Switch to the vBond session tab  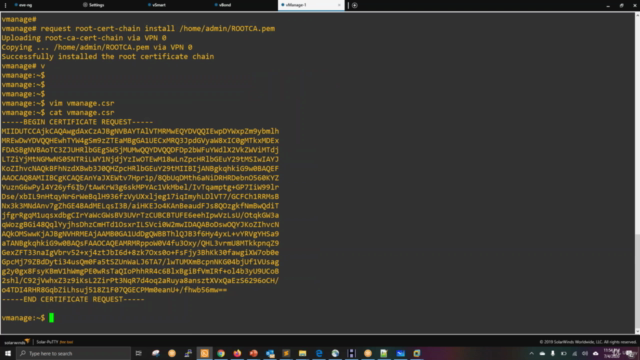coord(222,5)
